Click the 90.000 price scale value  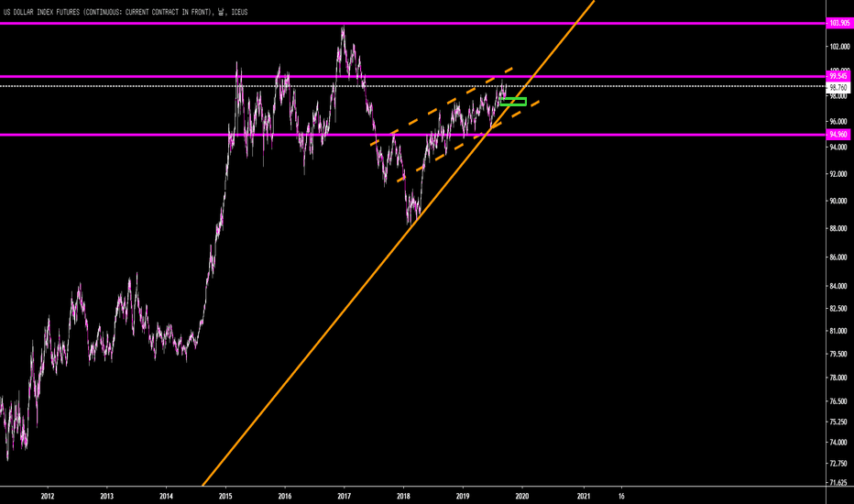pos(838,201)
